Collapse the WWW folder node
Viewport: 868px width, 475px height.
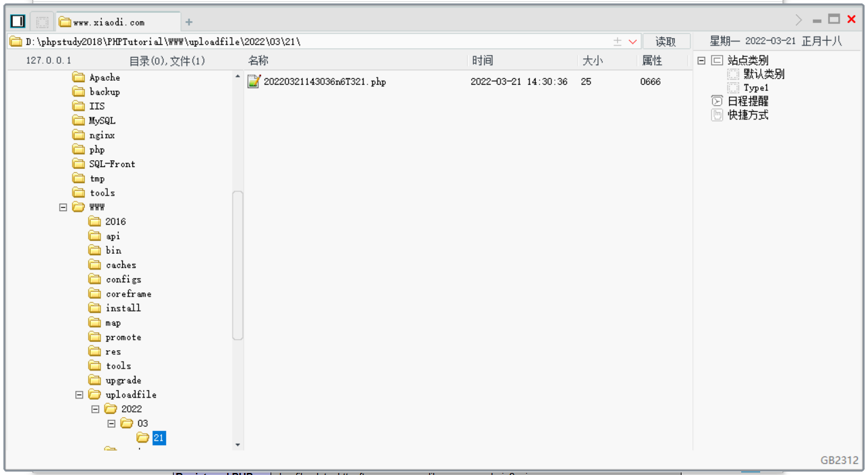[x=62, y=207]
